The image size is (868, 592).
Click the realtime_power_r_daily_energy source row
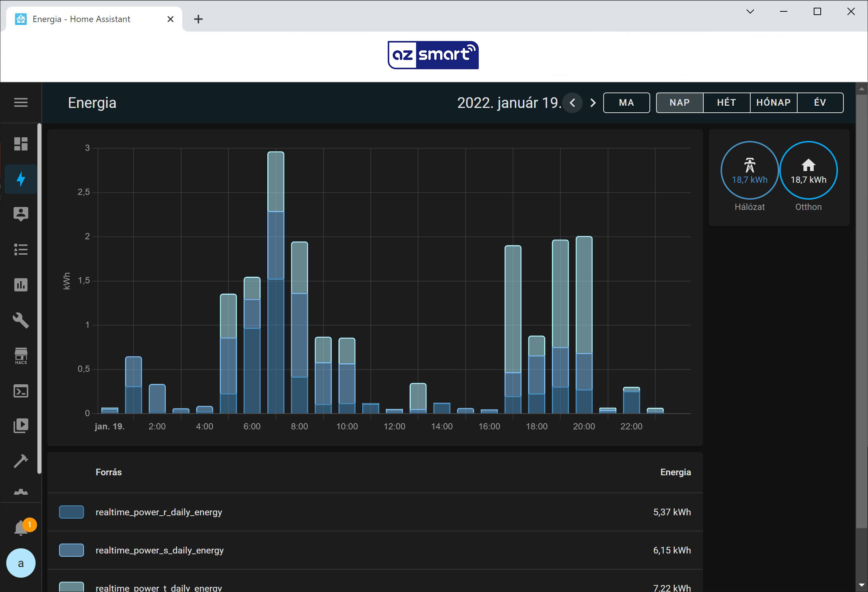click(x=375, y=512)
